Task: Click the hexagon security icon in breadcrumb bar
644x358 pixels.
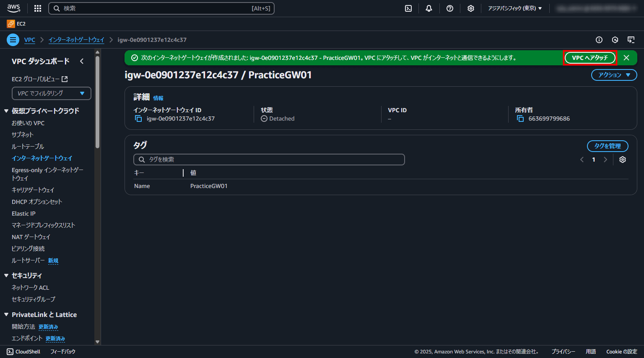Action: click(615, 40)
